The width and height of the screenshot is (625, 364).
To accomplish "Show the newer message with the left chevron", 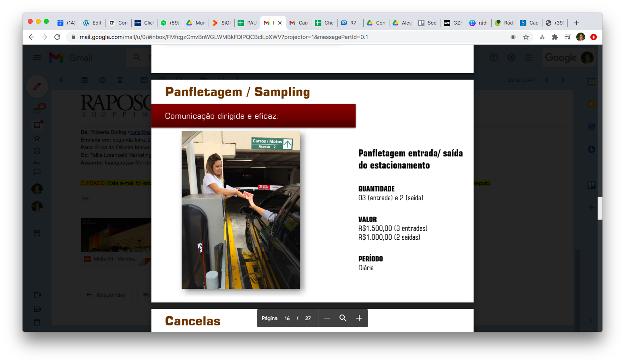I will tap(547, 80).
